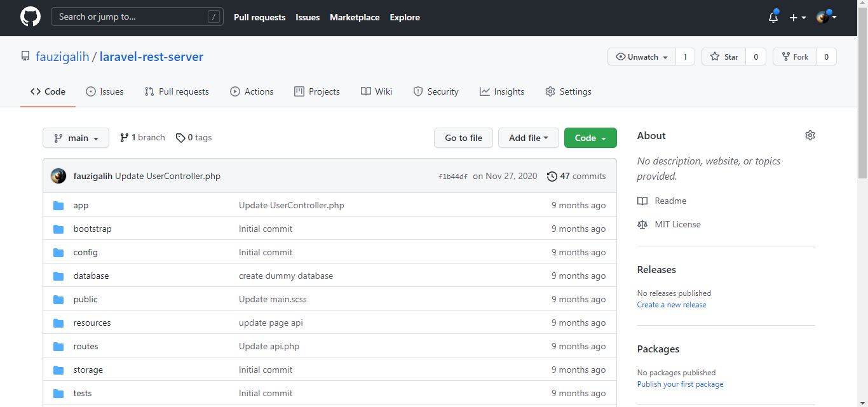Open the routes folder name

[86, 346]
